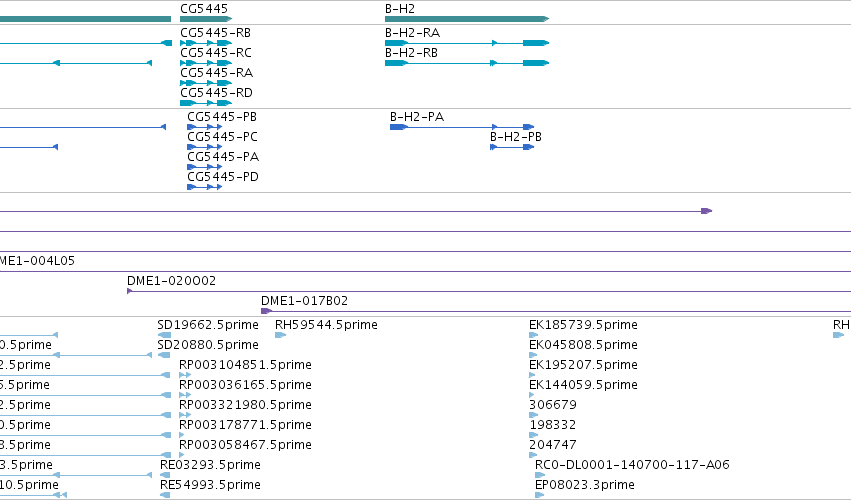
Task: Click the RP003321980.5prime EST label
Action: coord(245,406)
